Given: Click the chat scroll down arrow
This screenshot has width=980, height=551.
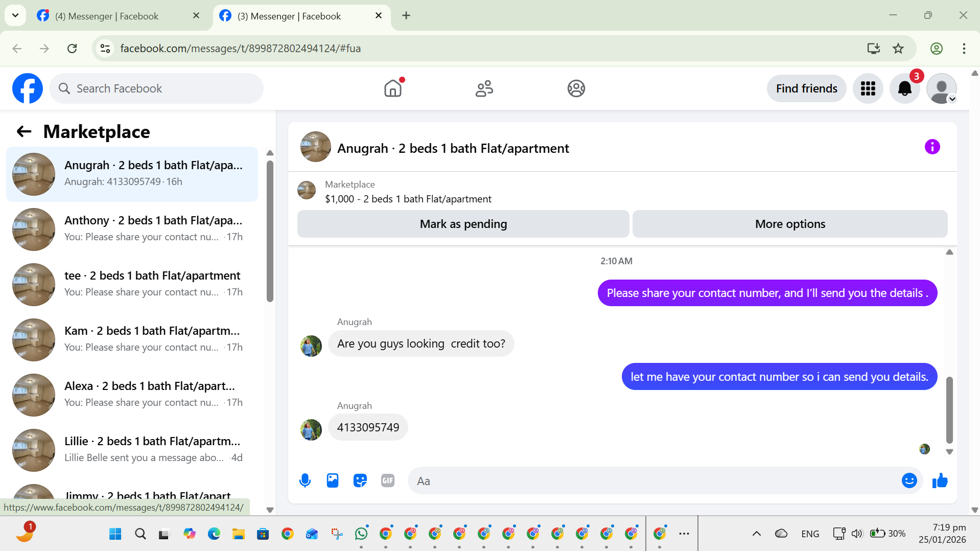Looking at the screenshot, I should (x=949, y=452).
